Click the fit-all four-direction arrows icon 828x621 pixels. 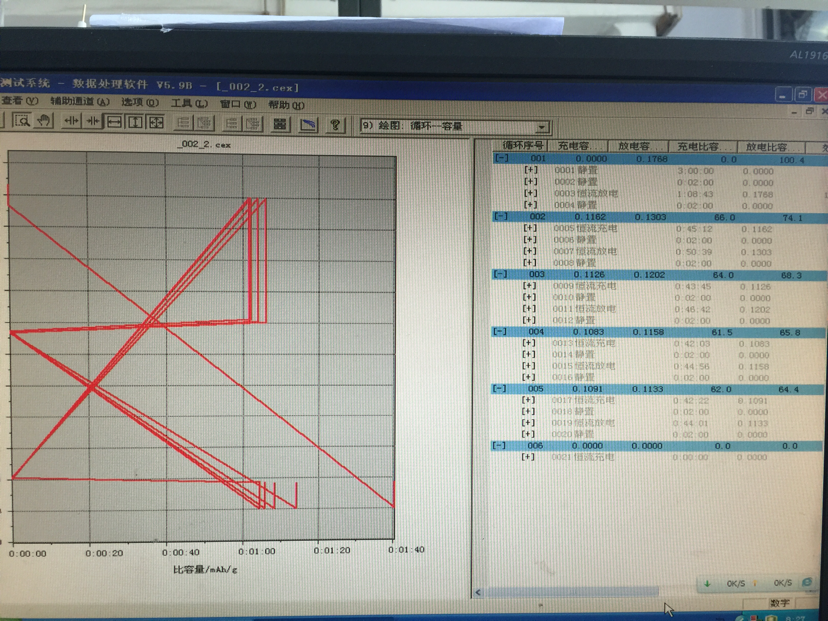coord(156,123)
